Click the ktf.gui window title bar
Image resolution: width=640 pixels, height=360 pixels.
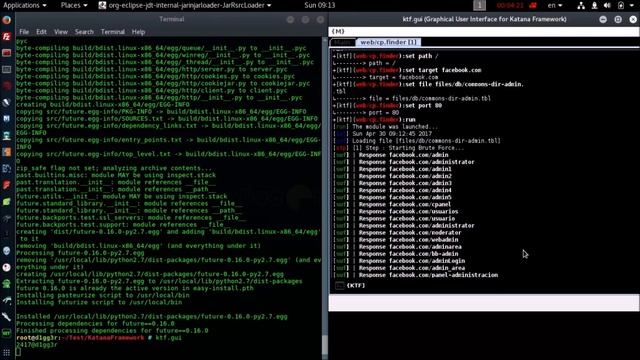[x=484, y=19]
